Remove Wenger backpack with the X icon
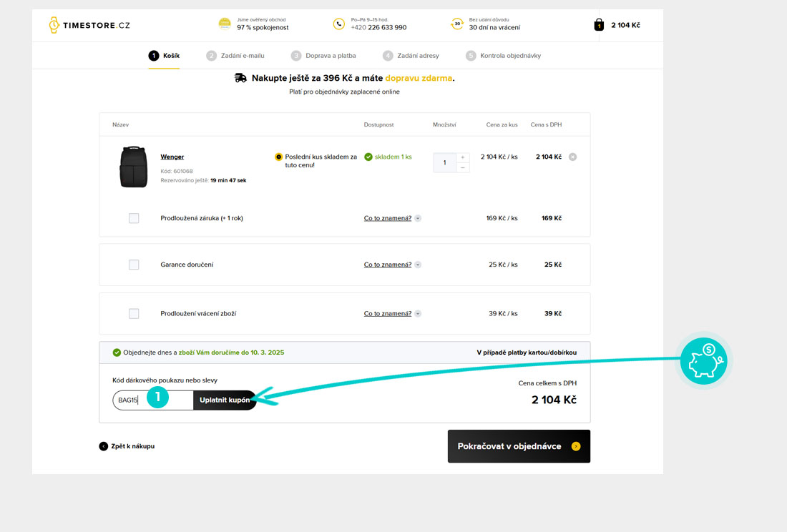This screenshot has width=787, height=532. pyautogui.click(x=572, y=157)
